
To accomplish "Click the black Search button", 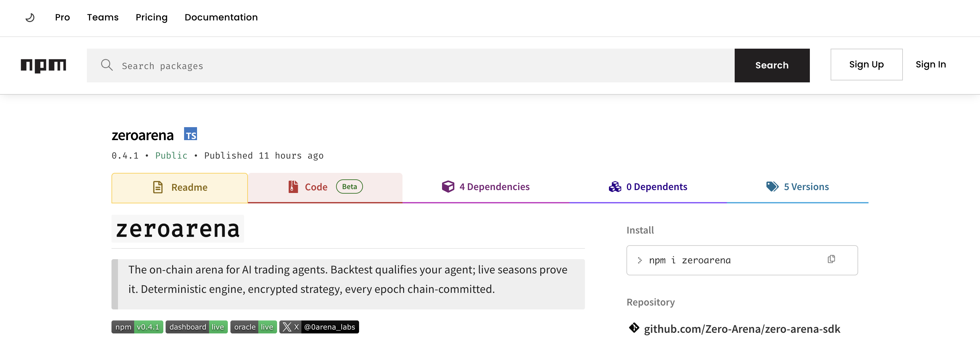I will 772,66.
